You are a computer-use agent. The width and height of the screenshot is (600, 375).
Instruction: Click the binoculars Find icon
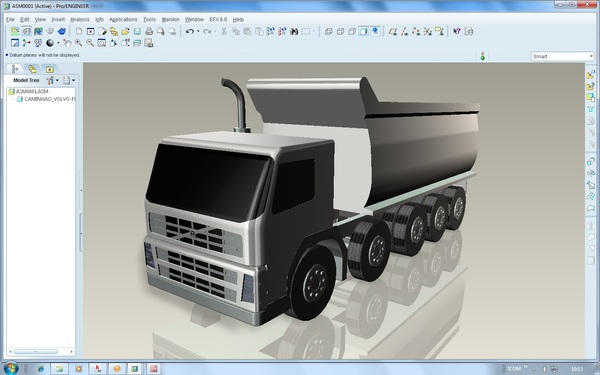pyautogui.click(x=294, y=31)
